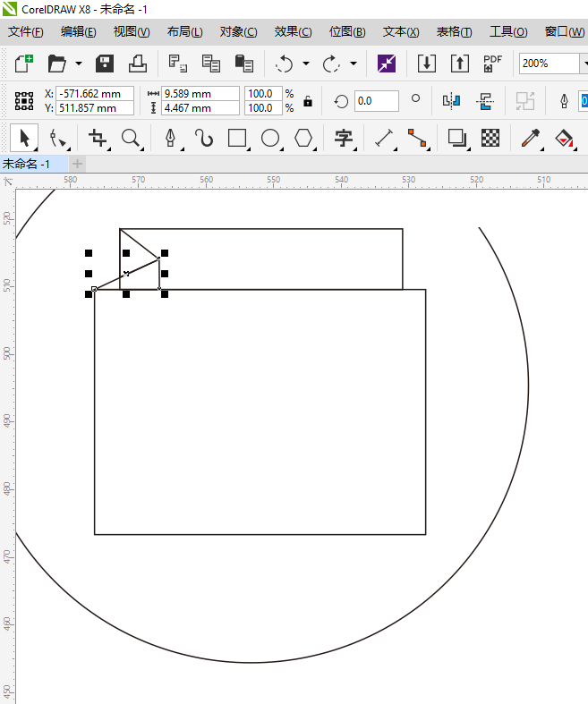Click the Publish to PDF button

pos(492,64)
